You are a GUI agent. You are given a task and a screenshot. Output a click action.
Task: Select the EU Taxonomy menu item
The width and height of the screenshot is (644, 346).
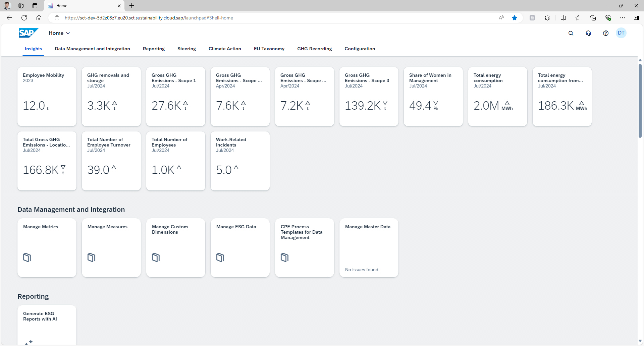pos(269,49)
